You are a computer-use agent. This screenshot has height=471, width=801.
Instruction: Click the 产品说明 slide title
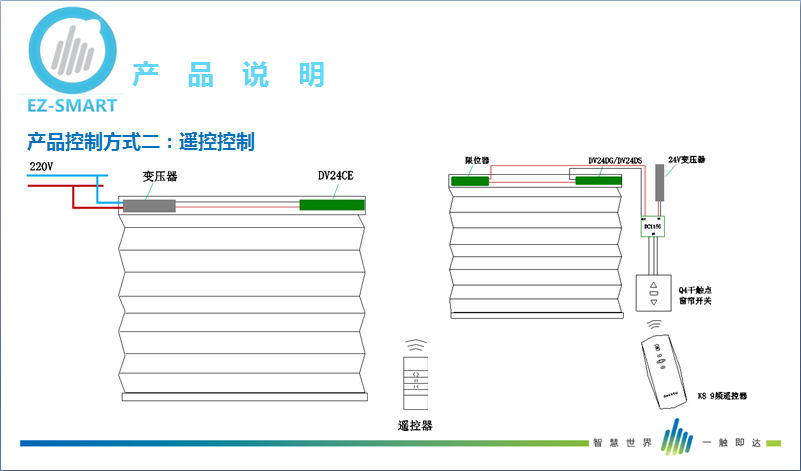coord(229,74)
